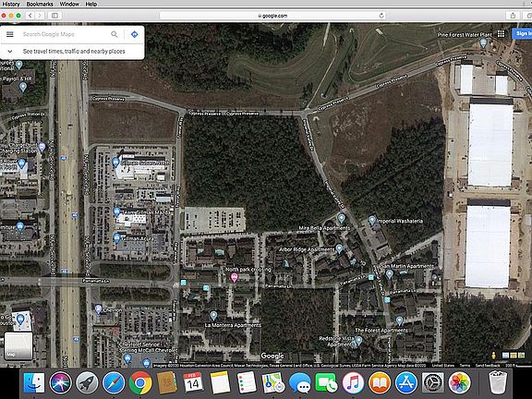The width and height of the screenshot is (532, 399).
Task: Click the Terms link in footer
Action: [465, 366]
